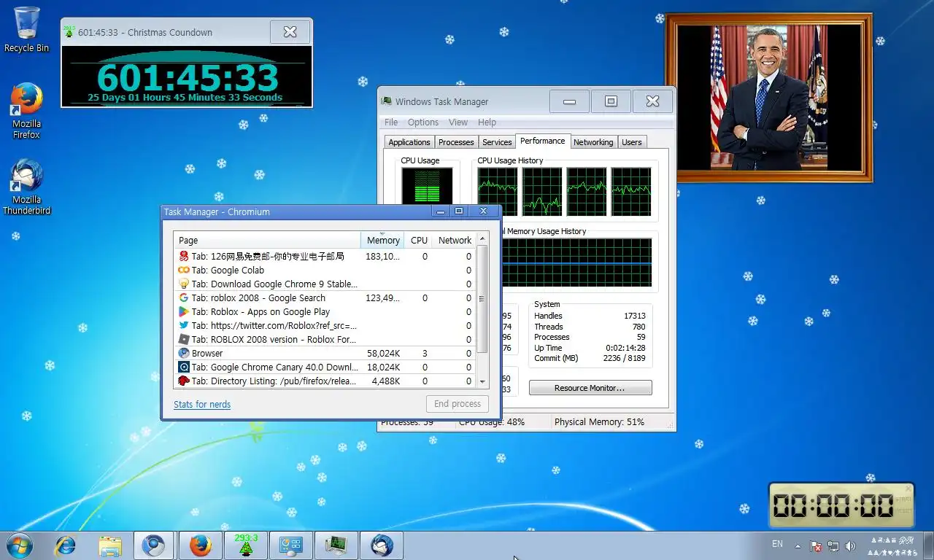Open File menu in Windows Task Manager
Viewport: 934px width, 560px height.
[391, 122]
